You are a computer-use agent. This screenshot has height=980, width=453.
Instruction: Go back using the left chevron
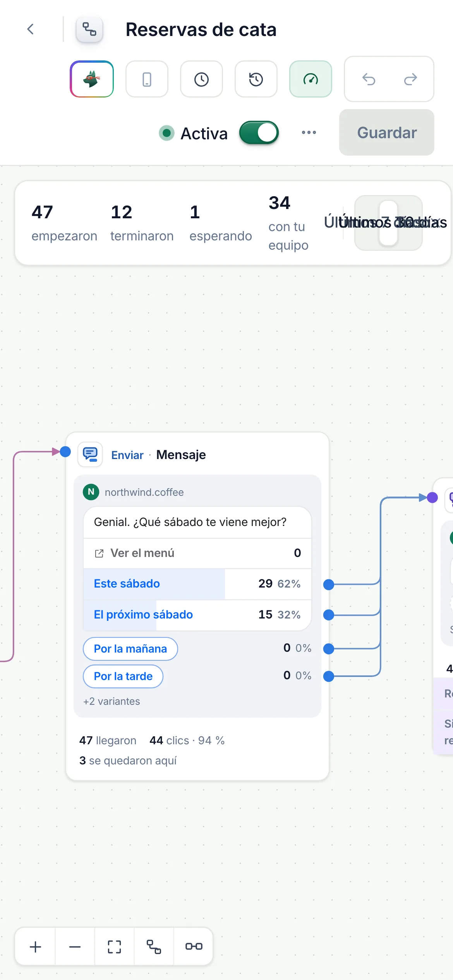click(x=31, y=29)
